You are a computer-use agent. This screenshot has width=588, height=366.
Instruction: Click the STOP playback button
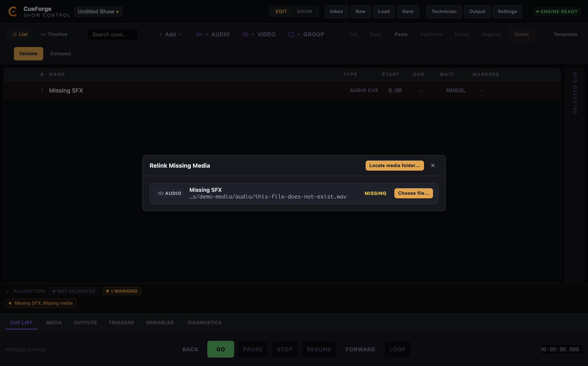(285, 349)
